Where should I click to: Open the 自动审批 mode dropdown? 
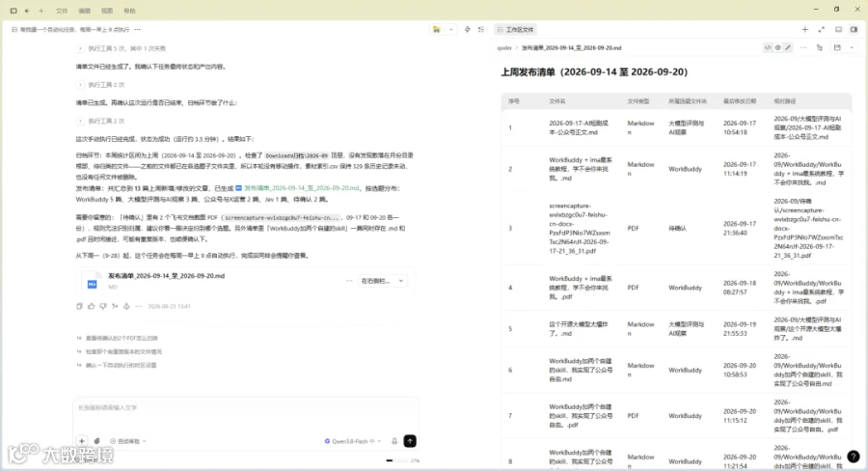click(128, 442)
